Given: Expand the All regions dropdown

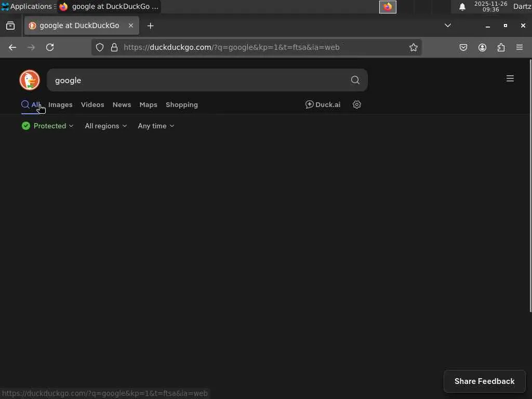Looking at the screenshot, I should 106,126.
